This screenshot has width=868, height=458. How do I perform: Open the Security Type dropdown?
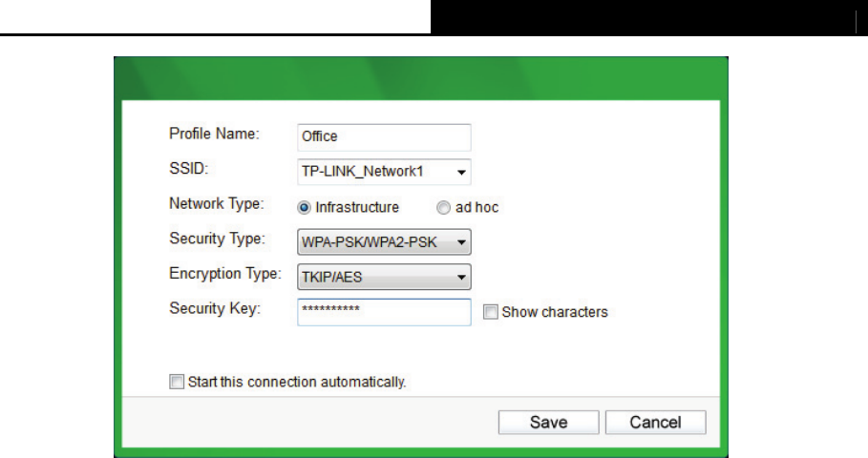[384, 241]
